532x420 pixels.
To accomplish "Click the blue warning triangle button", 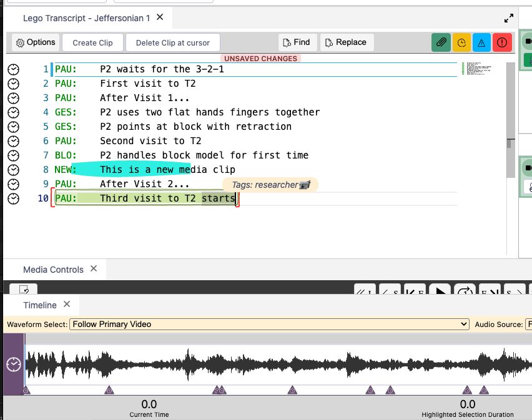I will [481, 42].
